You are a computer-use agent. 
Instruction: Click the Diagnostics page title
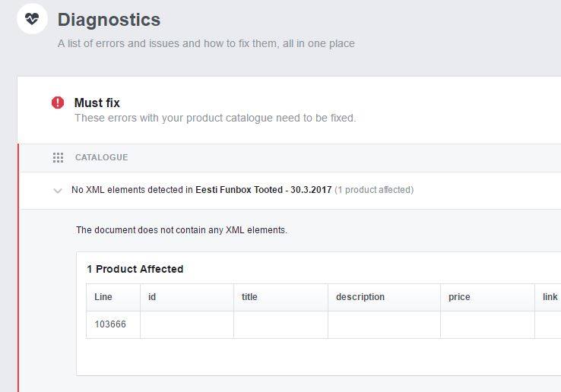(109, 20)
